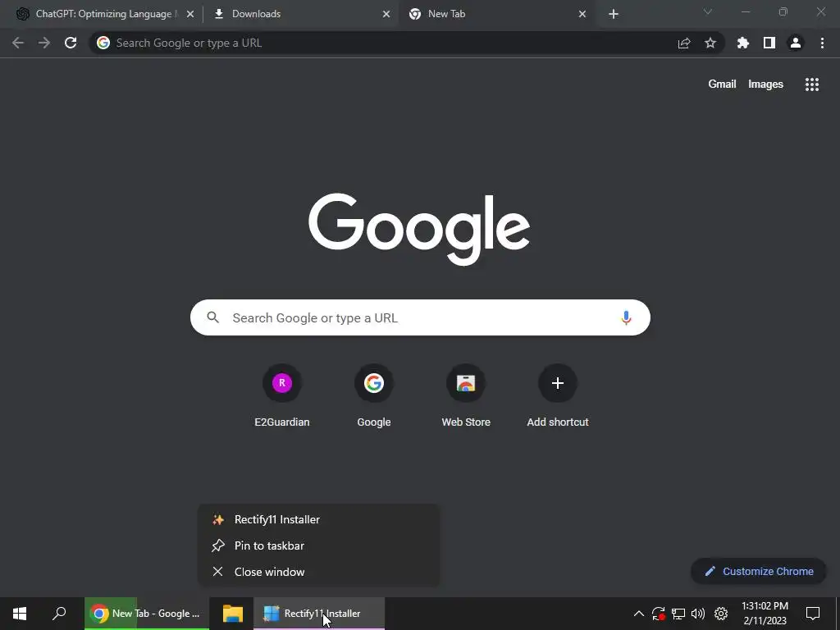The width and height of the screenshot is (840, 630).
Task: Share this page via address bar icon
Action: pyautogui.click(x=684, y=43)
